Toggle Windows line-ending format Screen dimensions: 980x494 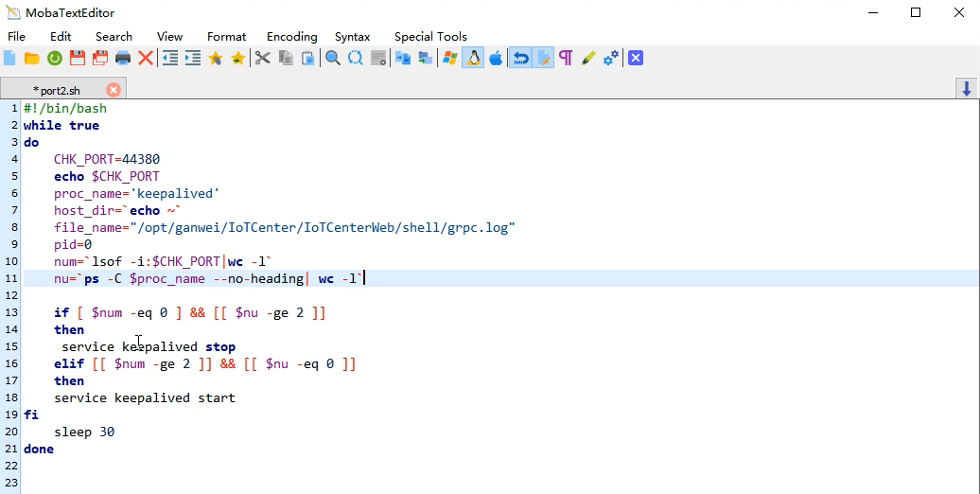pyautogui.click(x=449, y=59)
